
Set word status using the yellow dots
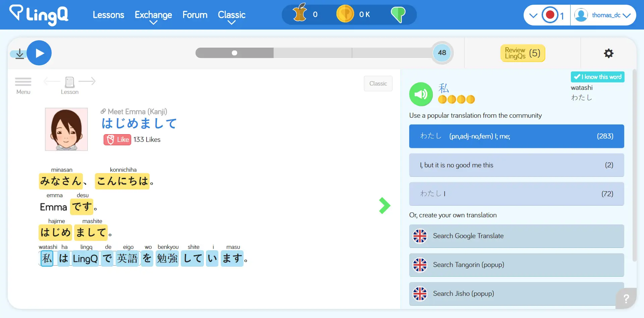coord(457,99)
